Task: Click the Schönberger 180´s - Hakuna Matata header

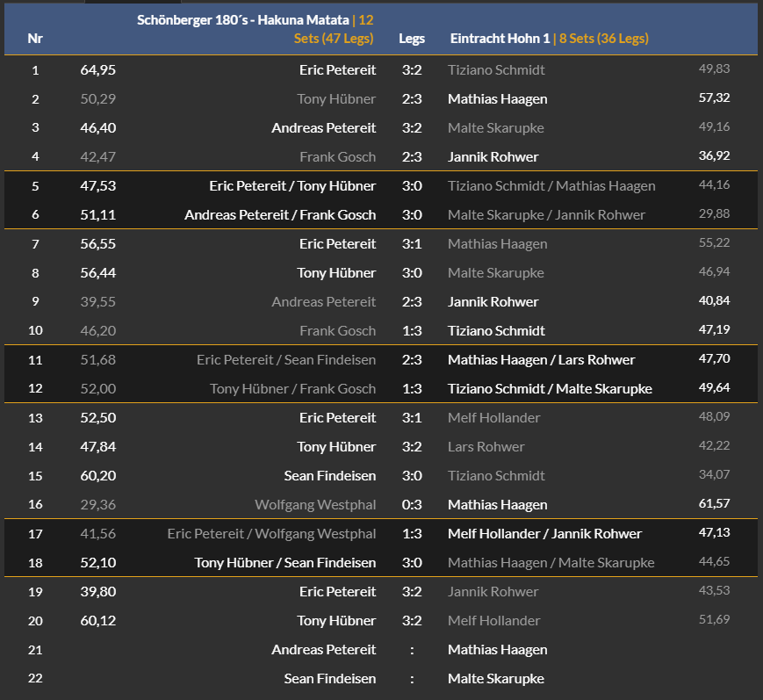Action: 243,20
